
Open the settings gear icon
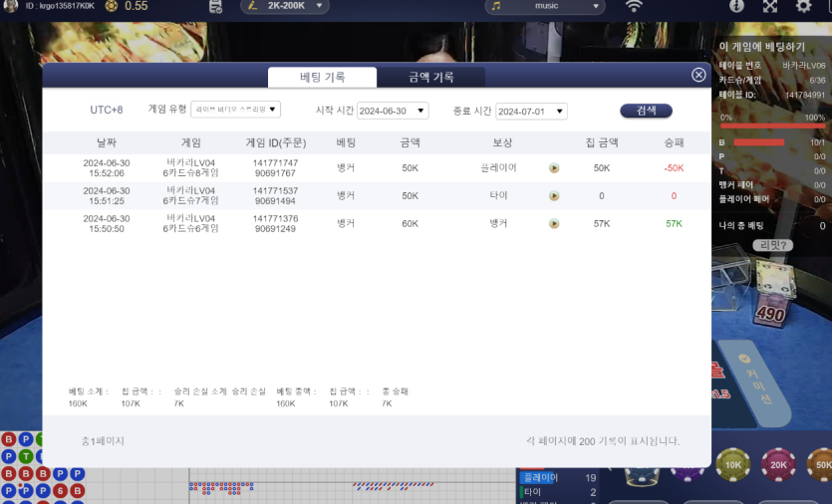[x=804, y=6]
